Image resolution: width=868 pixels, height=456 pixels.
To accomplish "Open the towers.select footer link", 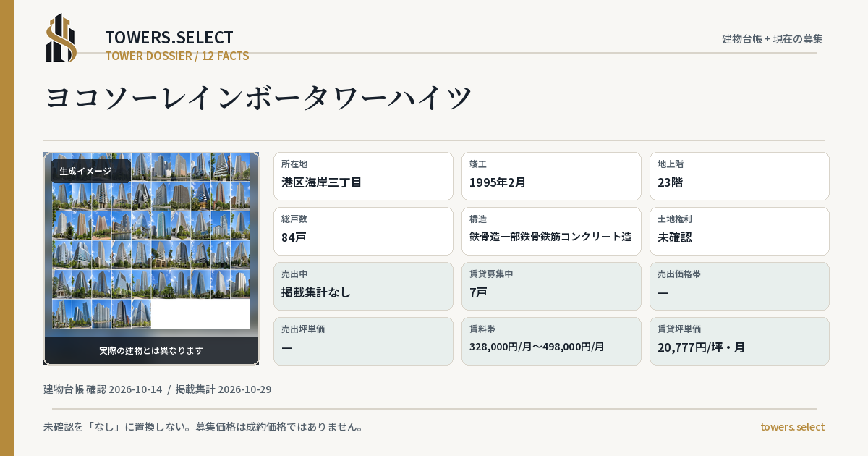I will tap(792, 427).
